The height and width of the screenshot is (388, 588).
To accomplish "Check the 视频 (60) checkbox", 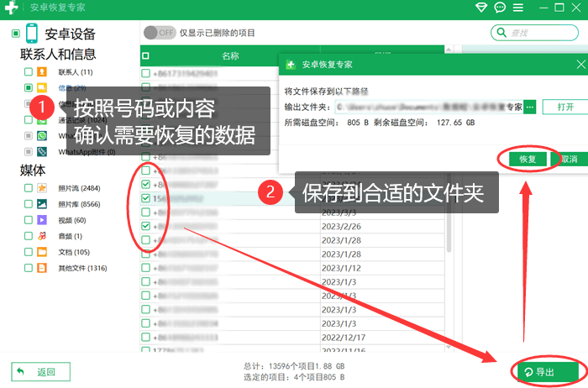I will pyautogui.click(x=28, y=220).
